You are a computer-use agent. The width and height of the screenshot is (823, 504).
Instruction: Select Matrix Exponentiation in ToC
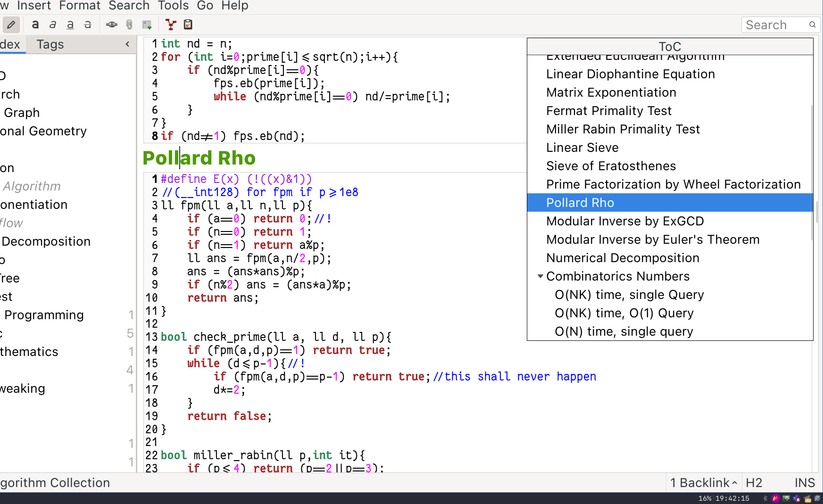click(611, 92)
